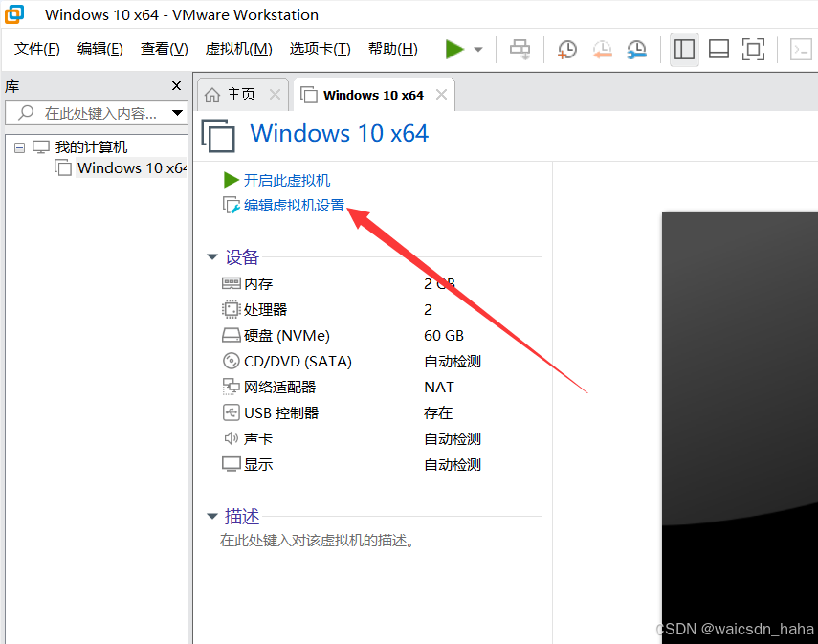Click the 显示 device label

tap(258, 464)
